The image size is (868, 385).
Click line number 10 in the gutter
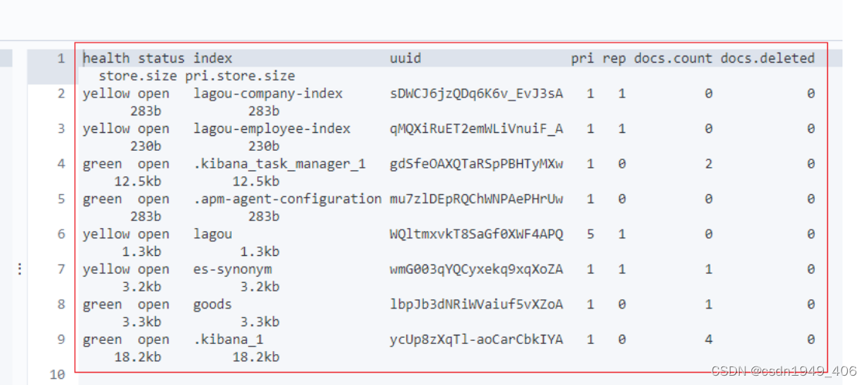pos(58,374)
